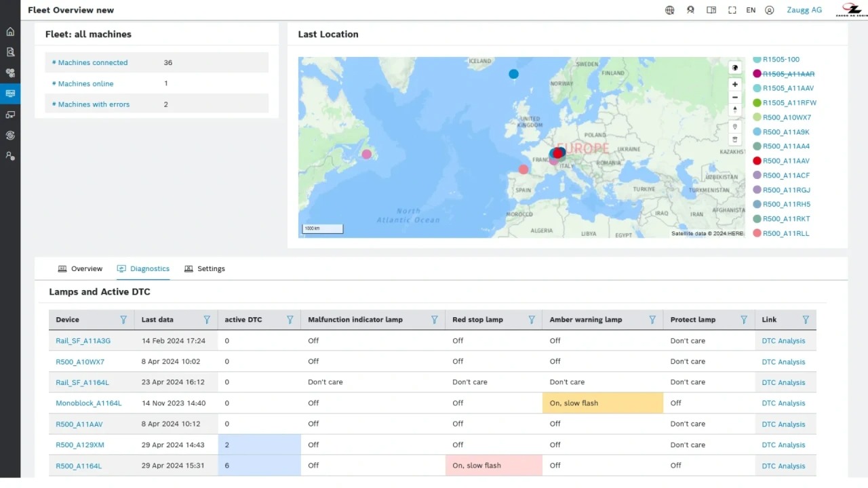Screen dimensions: 868x488
Task: Switch to the Overview tab
Action: 81,269
